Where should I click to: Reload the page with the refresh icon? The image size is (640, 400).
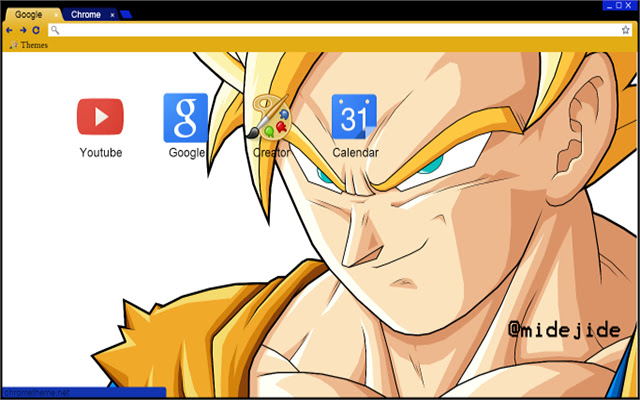coord(36,30)
